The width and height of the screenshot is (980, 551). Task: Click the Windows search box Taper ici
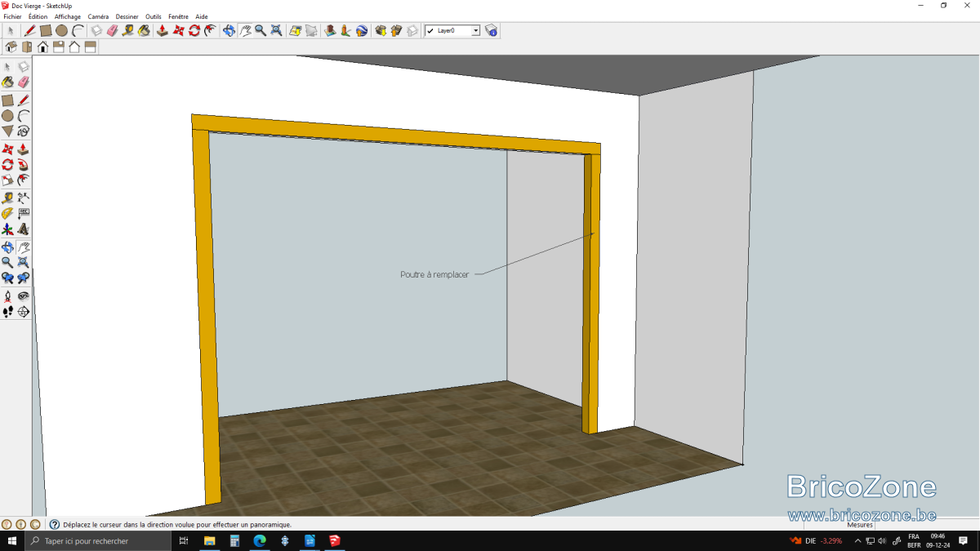(98, 540)
